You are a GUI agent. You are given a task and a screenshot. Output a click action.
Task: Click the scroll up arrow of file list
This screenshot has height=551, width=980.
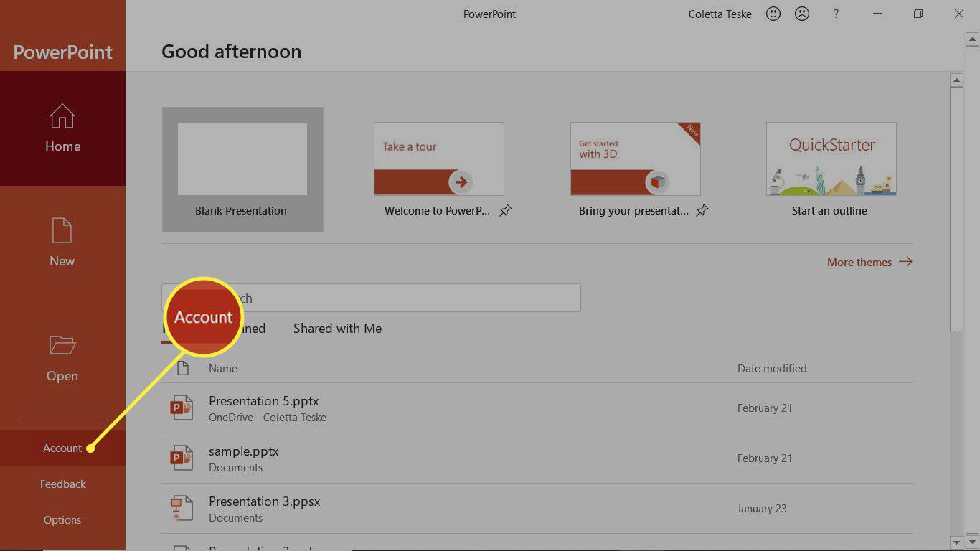[x=956, y=80]
